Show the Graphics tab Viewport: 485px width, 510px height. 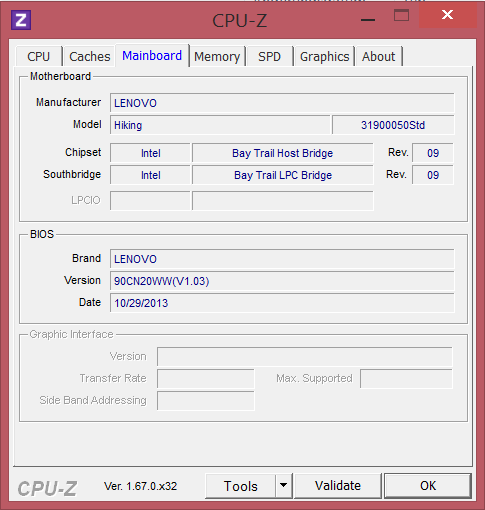click(325, 56)
